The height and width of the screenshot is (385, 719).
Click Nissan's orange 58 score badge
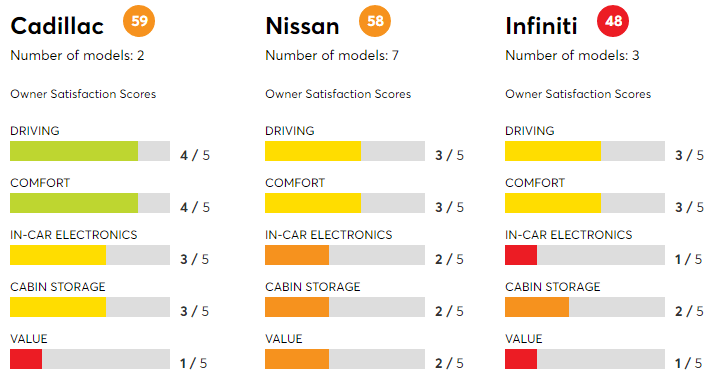pyautogui.click(x=375, y=21)
